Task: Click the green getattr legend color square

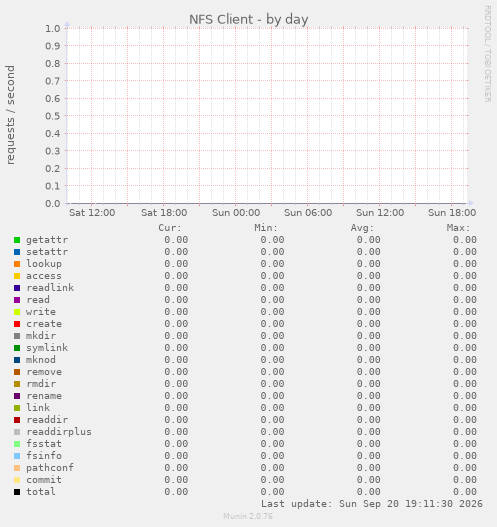Action: pyautogui.click(x=17, y=240)
